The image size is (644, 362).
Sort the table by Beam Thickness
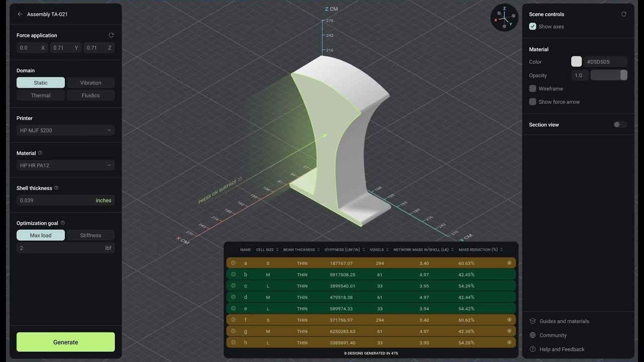pyautogui.click(x=301, y=250)
